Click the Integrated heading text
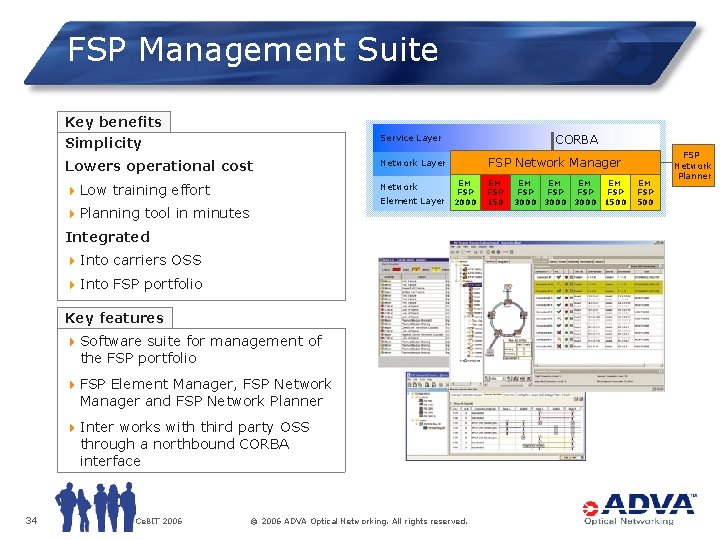The height and width of the screenshot is (540, 720). pos(107,237)
